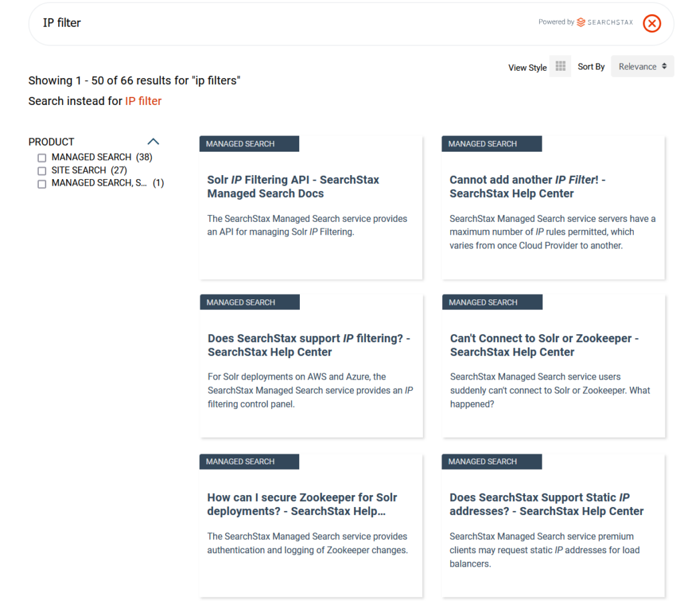
Task: Check the MANAGED SEARCH, S... (1) filter
Action: [42, 184]
